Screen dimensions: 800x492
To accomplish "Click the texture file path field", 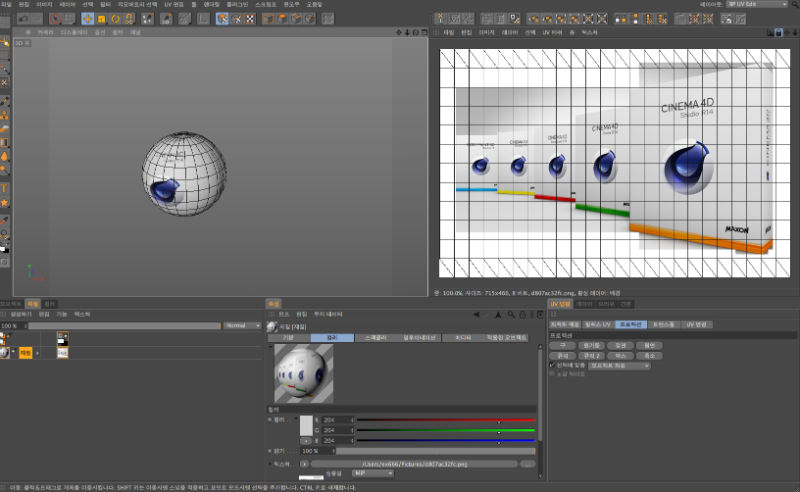I will point(414,464).
